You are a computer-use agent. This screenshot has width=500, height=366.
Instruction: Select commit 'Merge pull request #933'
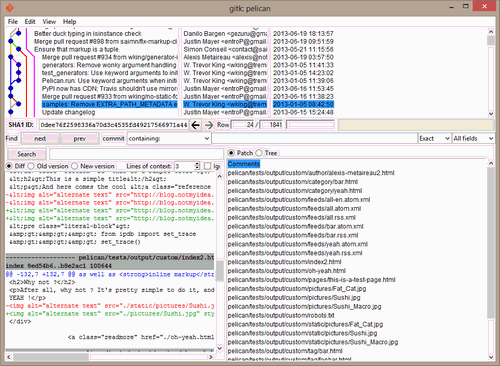[110, 96]
